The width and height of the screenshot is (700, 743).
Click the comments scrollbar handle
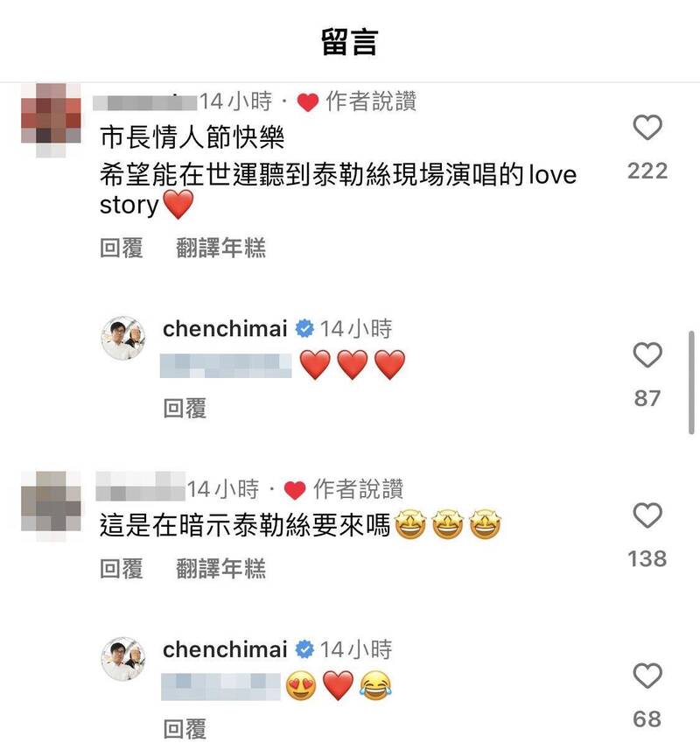click(x=691, y=382)
